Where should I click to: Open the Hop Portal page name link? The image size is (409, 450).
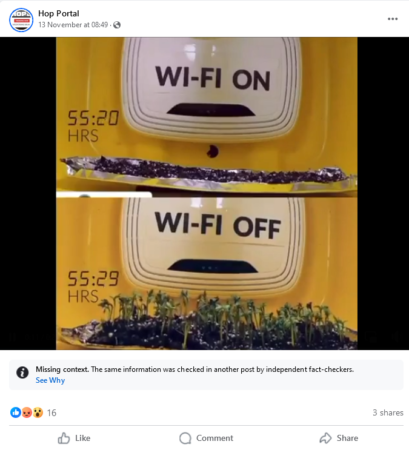[59, 14]
